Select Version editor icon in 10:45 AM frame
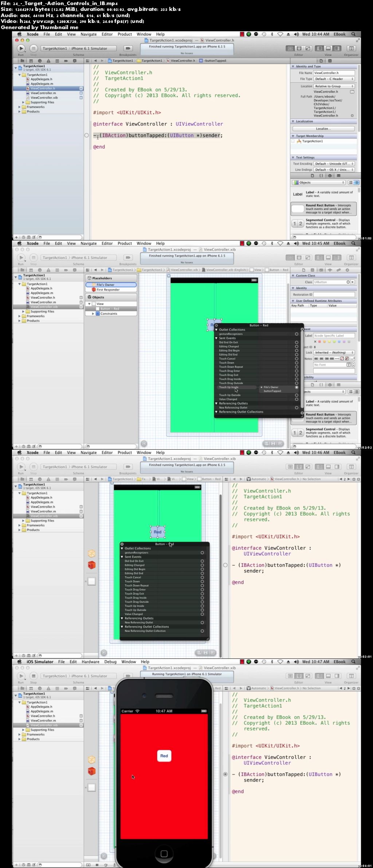 (308, 258)
